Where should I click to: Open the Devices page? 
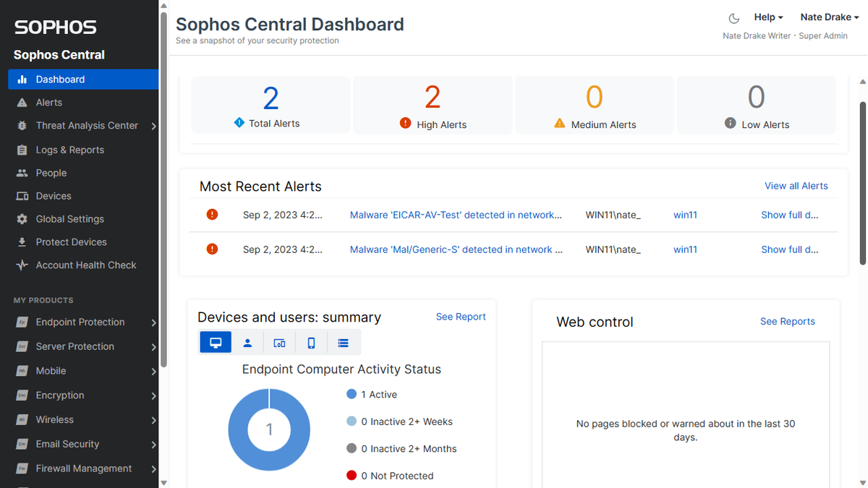(52, 196)
